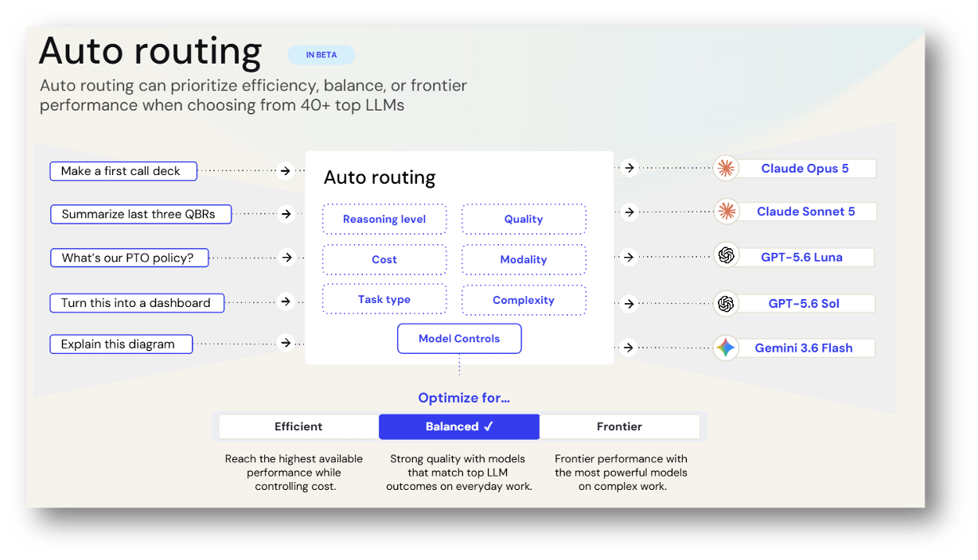Choose the Claude Sonnet 5 model label
Image resolution: width=978 pixels, height=560 pixels.
805,212
